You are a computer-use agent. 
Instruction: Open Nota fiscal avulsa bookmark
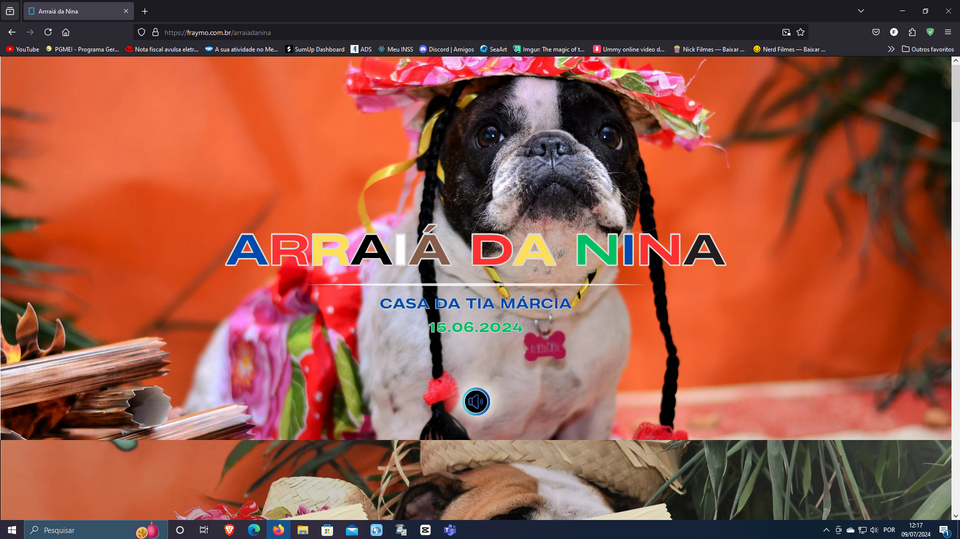coord(162,49)
